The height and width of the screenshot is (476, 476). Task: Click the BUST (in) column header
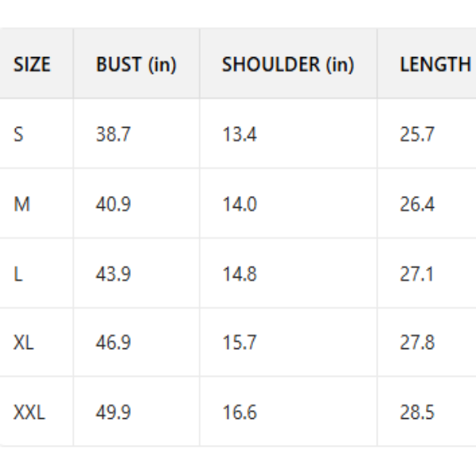pos(136,64)
